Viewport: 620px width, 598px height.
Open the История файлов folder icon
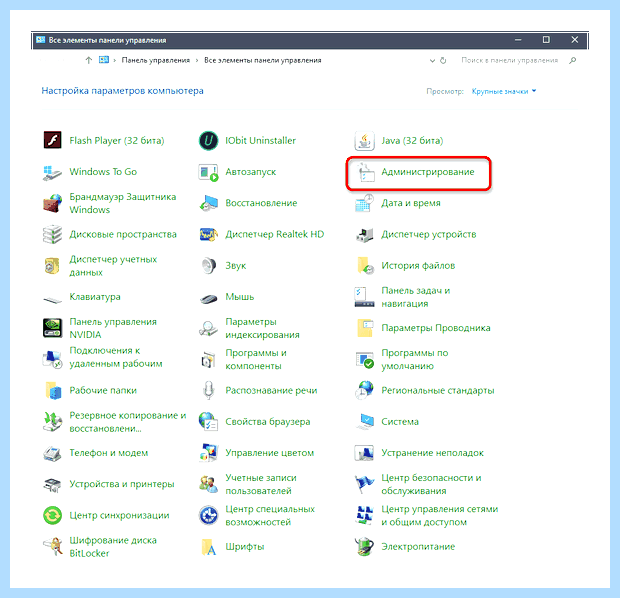click(364, 266)
